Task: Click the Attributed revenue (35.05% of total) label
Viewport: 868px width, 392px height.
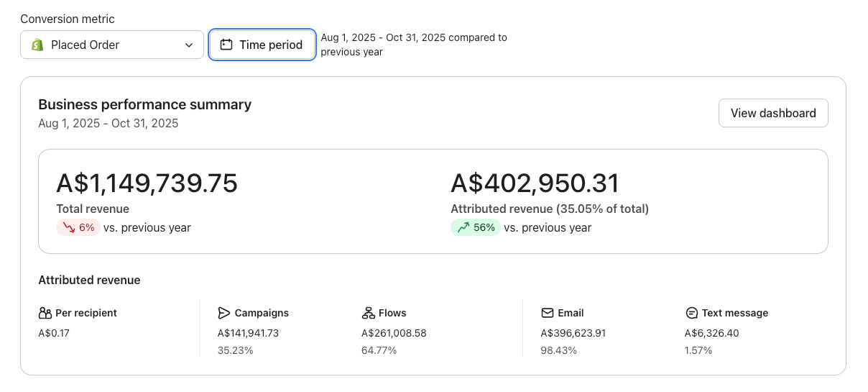Action: pyautogui.click(x=550, y=209)
